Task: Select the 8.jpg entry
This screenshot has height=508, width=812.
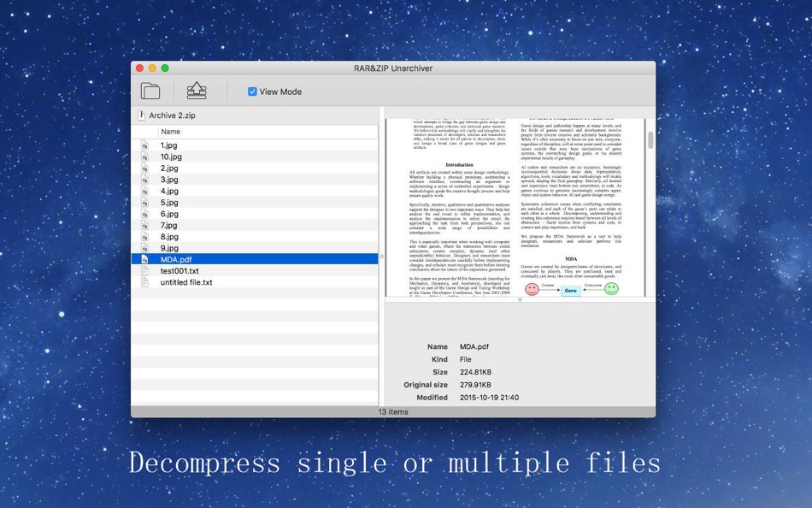Action: [255, 236]
